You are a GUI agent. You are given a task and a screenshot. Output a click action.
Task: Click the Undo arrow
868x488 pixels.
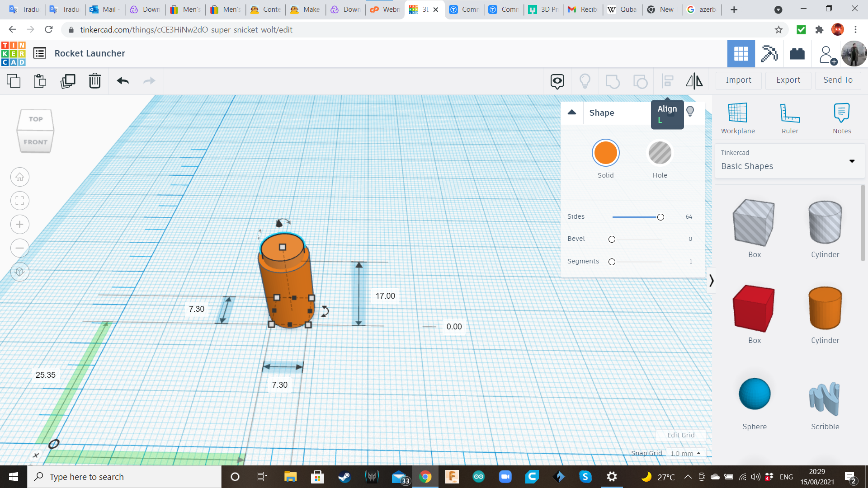coord(123,81)
